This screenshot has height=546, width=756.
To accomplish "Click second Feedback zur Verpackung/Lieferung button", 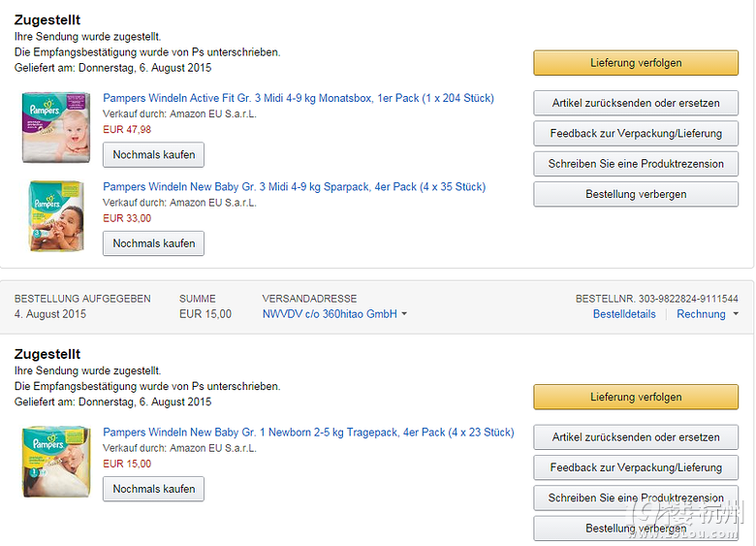I will [x=636, y=467].
